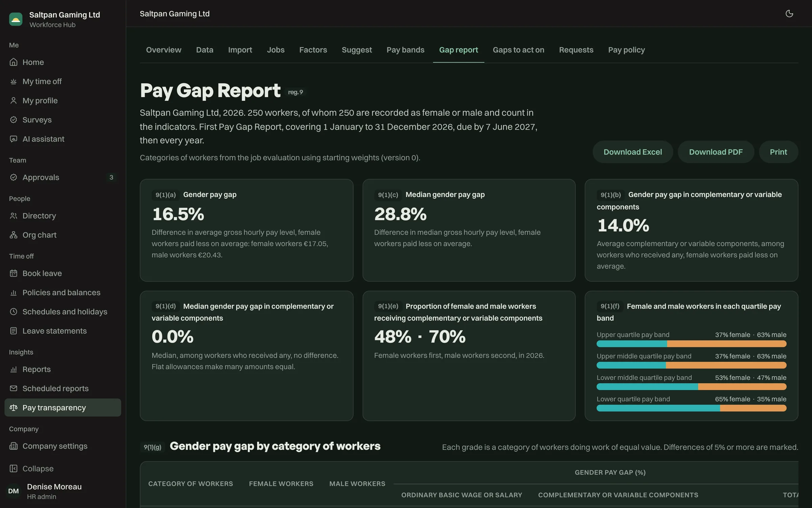Click the Download PDF button
This screenshot has width=812, height=508.
point(716,152)
